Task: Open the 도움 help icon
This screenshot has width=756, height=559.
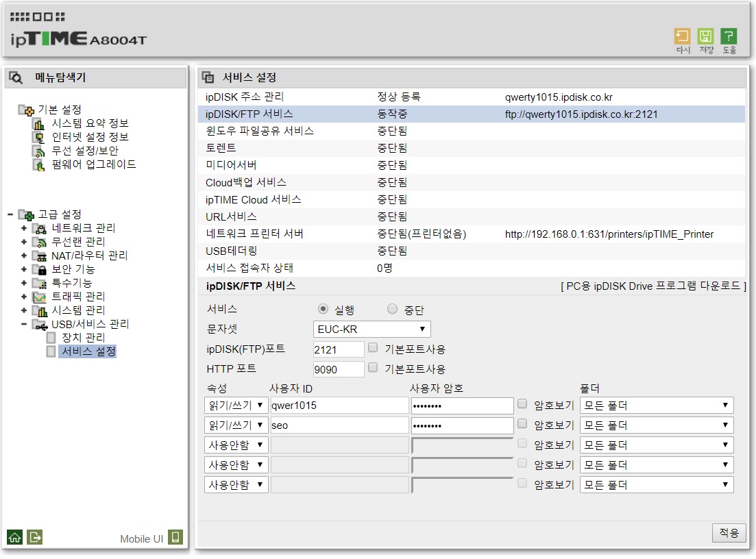Action: [729, 36]
